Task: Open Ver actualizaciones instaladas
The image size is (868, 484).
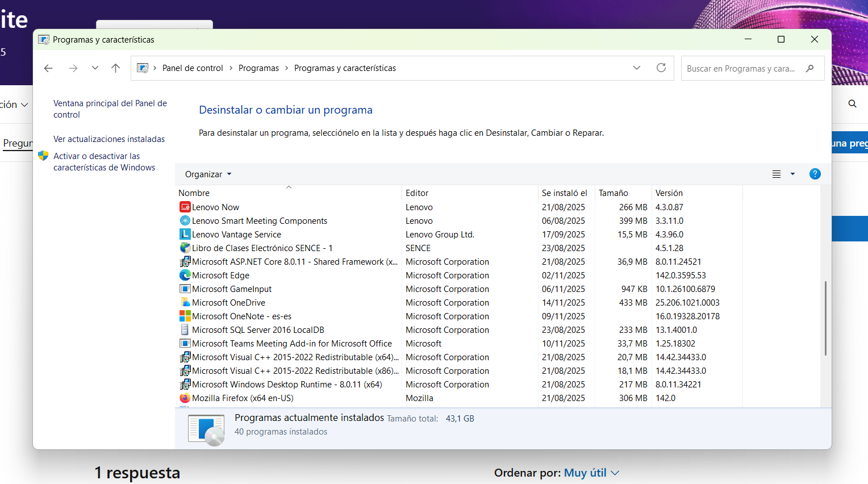Action: [108, 139]
